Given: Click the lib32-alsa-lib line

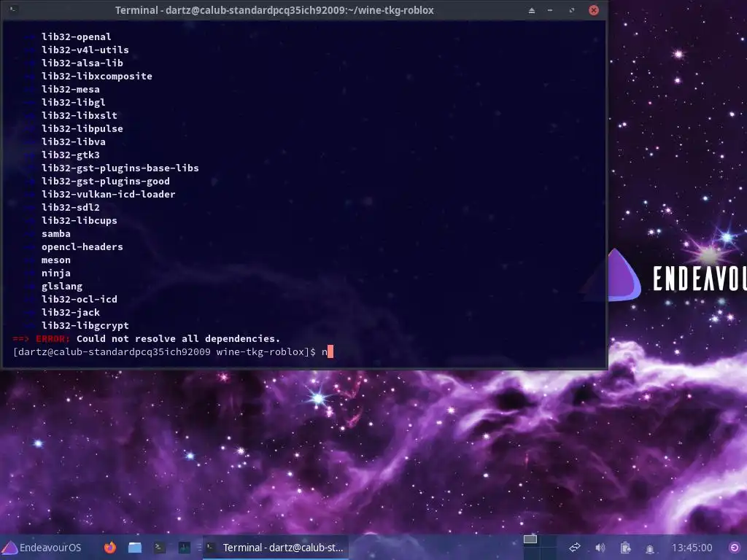Looking at the screenshot, I should [82, 63].
